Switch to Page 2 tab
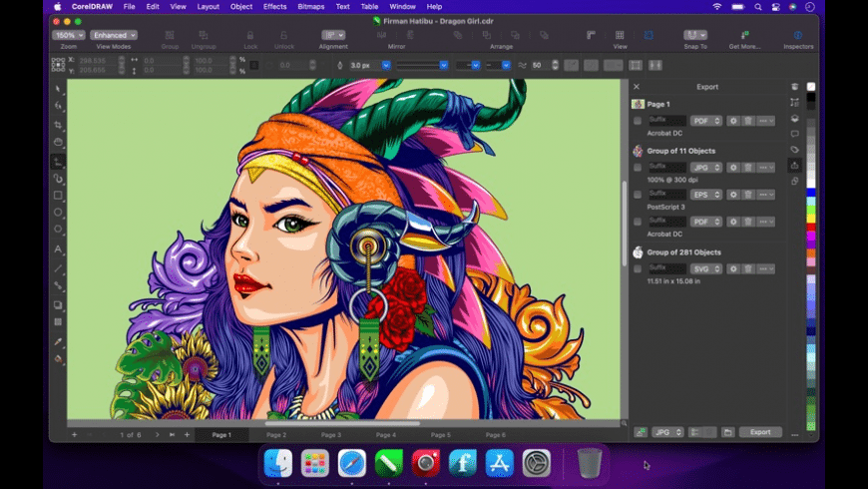The image size is (868, 489). click(x=276, y=435)
